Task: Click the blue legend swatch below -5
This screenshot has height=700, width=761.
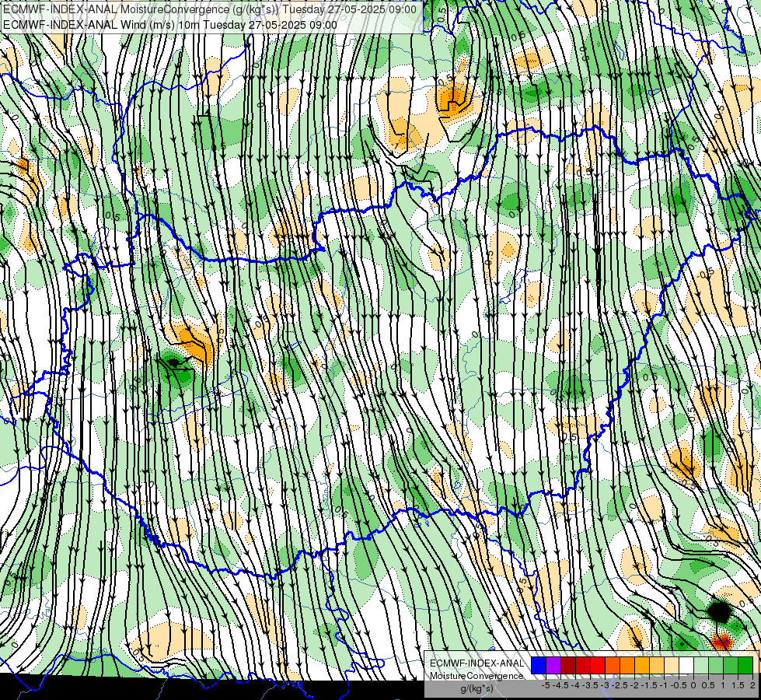Action: 539,666
